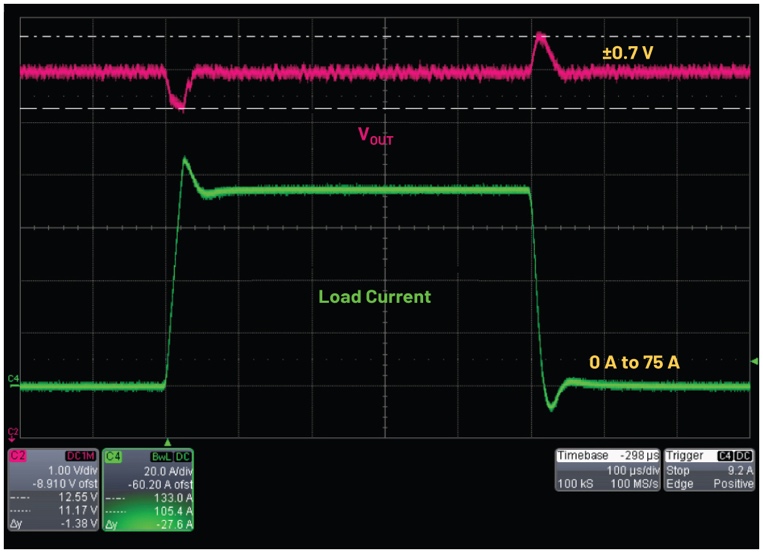
Task: Select the 20.0 A/div scale value
Action: pos(170,469)
